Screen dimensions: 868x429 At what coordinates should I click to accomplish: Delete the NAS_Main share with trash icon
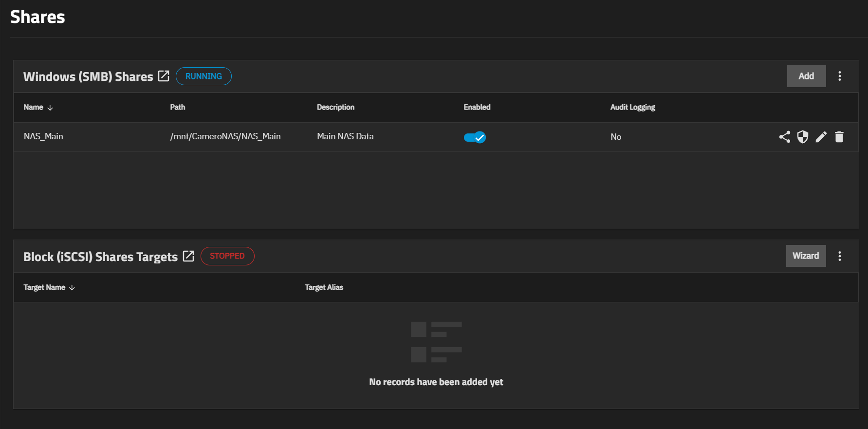tap(839, 137)
